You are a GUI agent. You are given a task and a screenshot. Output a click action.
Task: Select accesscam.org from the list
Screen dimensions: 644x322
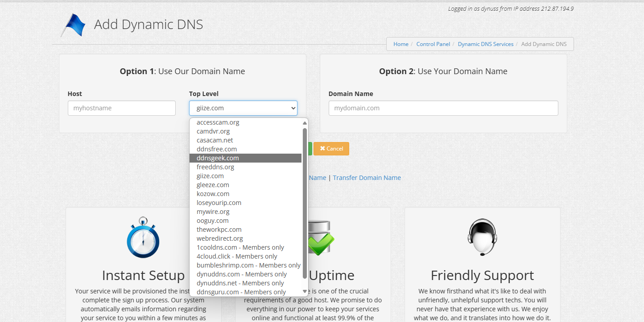(x=245, y=122)
